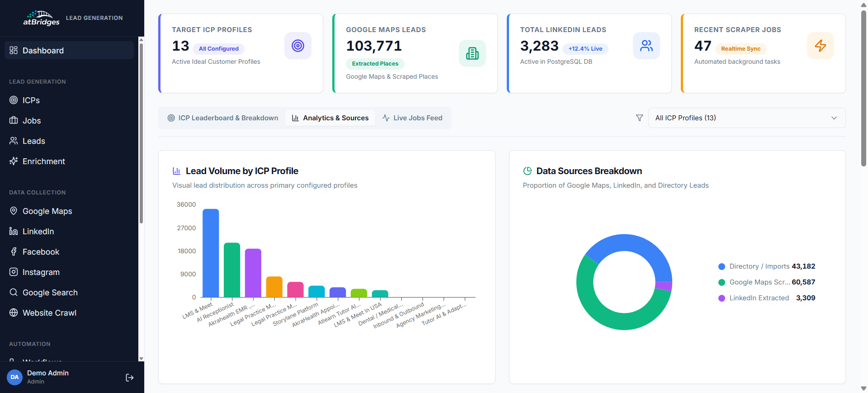
Task: Click the Google Maps pin icon
Action: coord(14,211)
